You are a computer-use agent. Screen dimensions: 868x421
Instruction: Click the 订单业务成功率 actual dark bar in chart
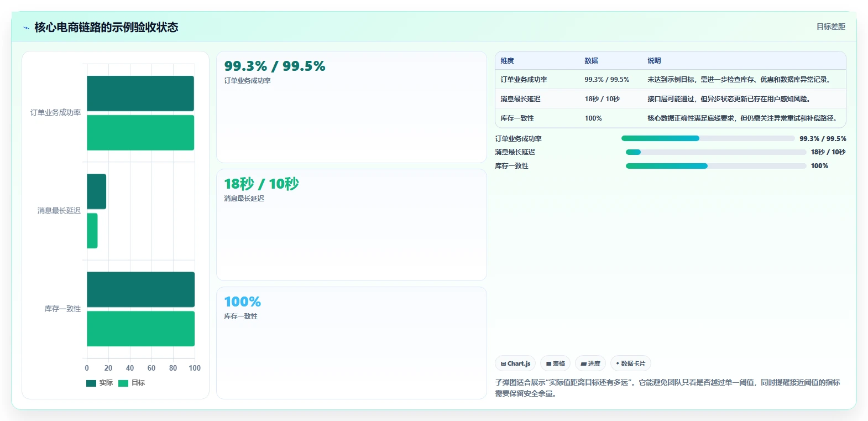pyautogui.click(x=140, y=93)
